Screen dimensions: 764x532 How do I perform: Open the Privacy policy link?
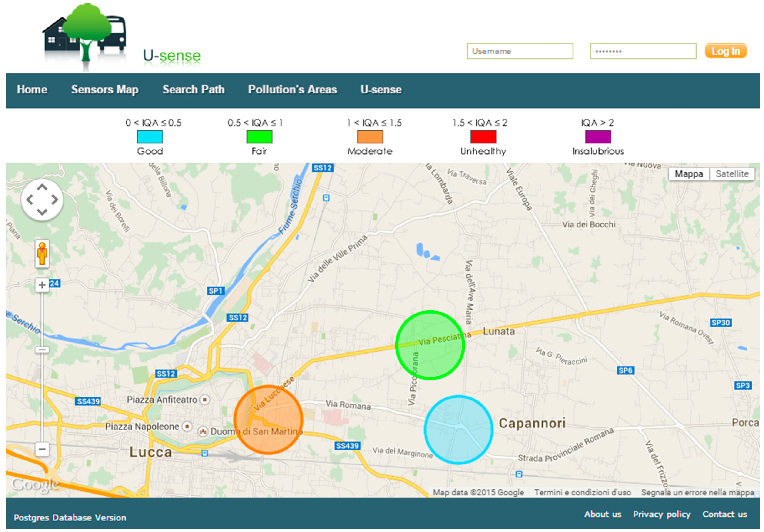tap(662, 514)
